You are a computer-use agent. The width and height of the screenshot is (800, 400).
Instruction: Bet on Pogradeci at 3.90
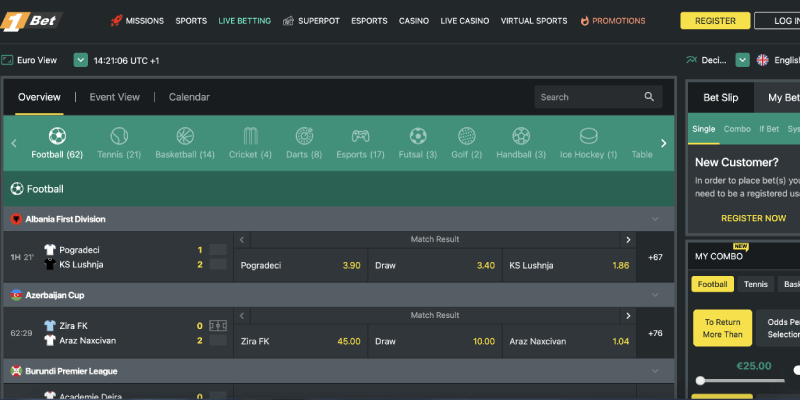(301, 265)
